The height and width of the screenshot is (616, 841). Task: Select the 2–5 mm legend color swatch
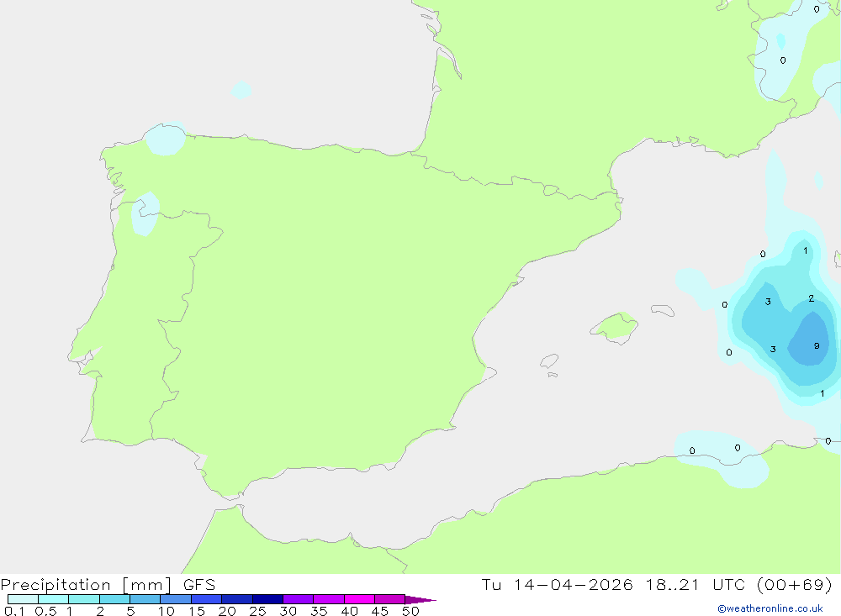click(114, 599)
